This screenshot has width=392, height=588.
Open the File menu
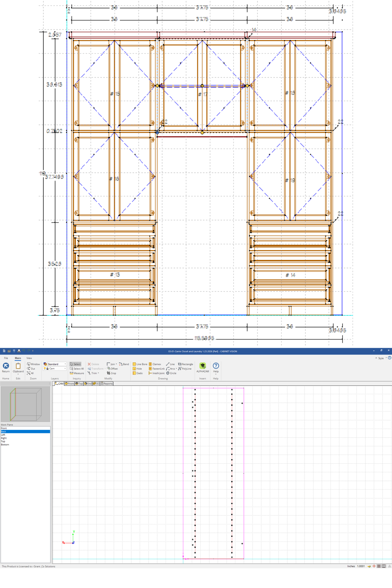6,358
